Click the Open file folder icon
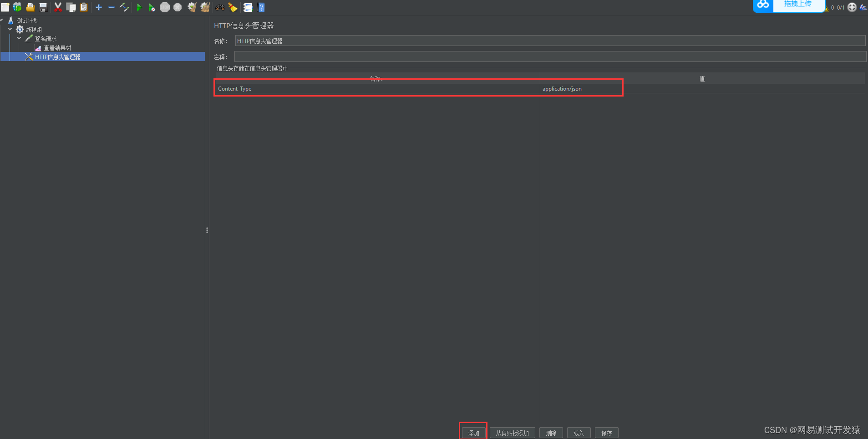Image resolution: width=868 pixels, height=439 pixels. (x=30, y=7)
